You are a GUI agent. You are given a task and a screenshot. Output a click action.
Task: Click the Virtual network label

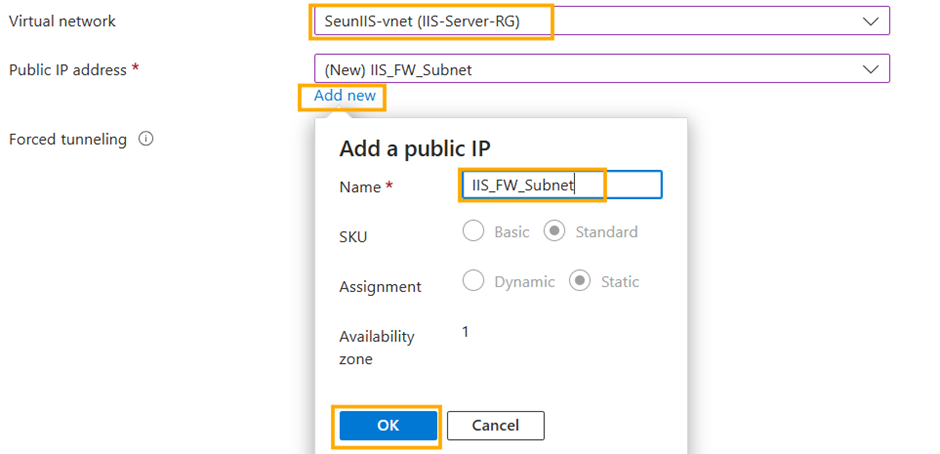(x=62, y=21)
